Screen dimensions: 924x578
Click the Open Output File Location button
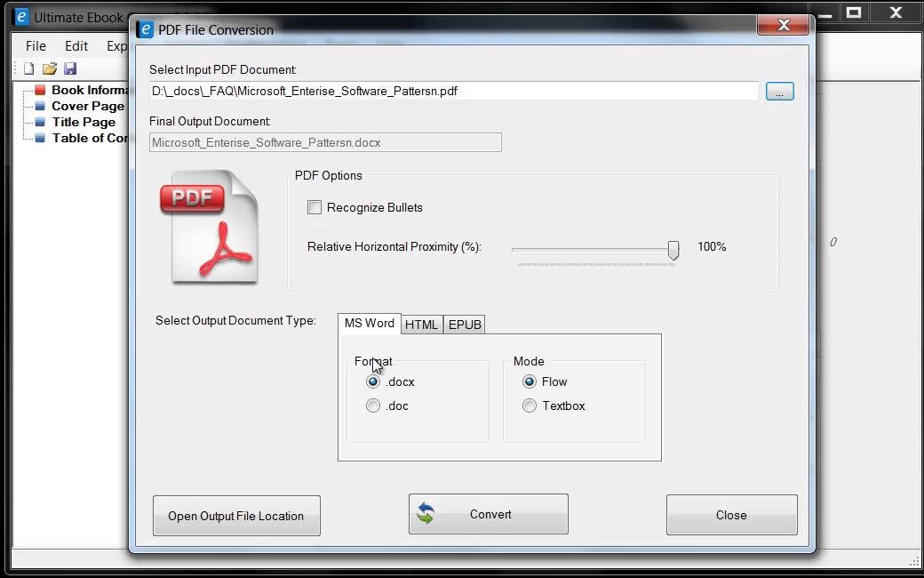pyautogui.click(x=236, y=516)
